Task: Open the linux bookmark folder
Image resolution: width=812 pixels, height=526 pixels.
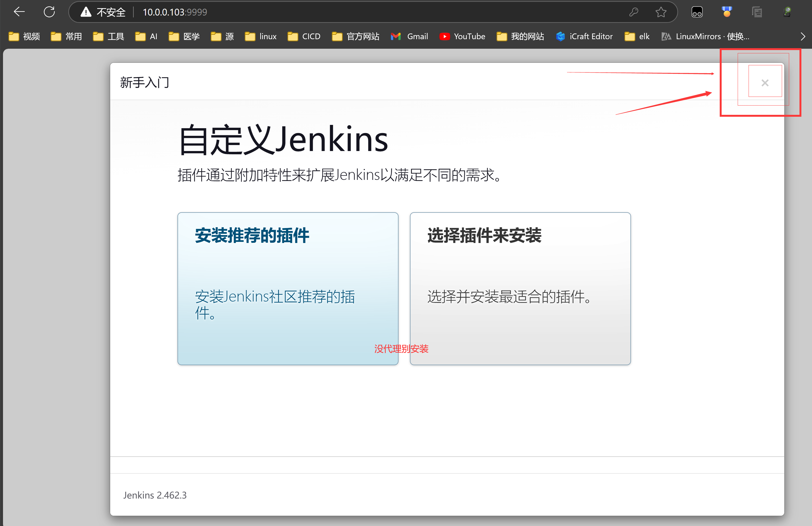Action: coord(261,36)
